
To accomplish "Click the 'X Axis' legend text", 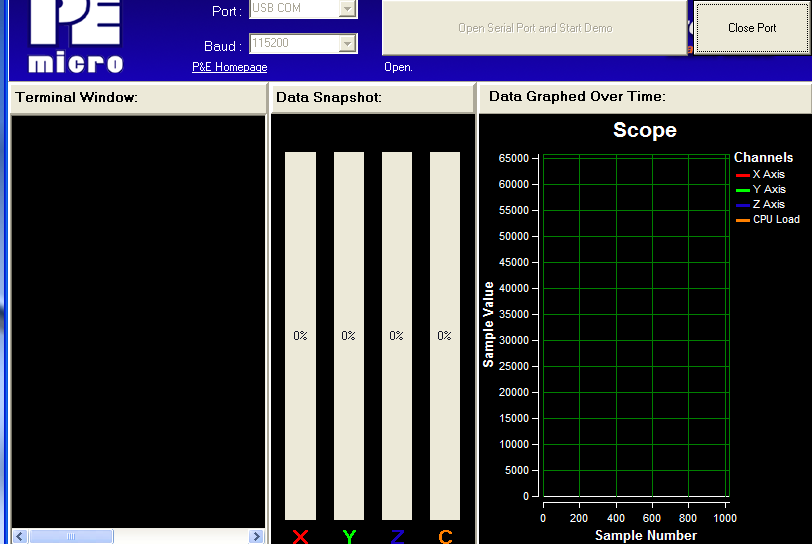I will tap(768, 175).
